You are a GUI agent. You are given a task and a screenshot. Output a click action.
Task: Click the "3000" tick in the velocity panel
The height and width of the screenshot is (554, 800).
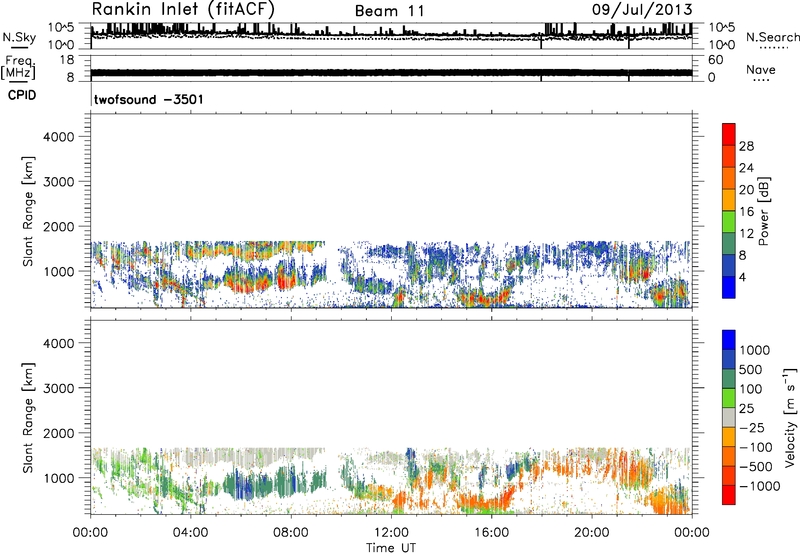(x=59, y=388)
